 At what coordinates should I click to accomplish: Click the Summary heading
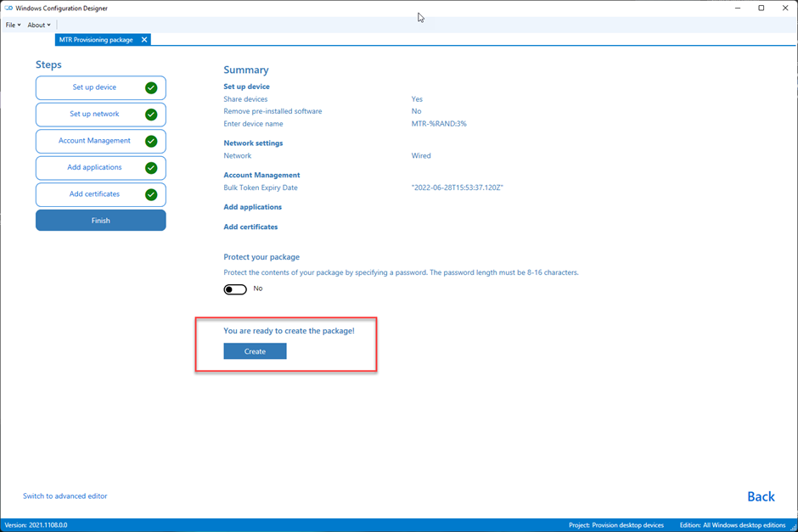246,70
